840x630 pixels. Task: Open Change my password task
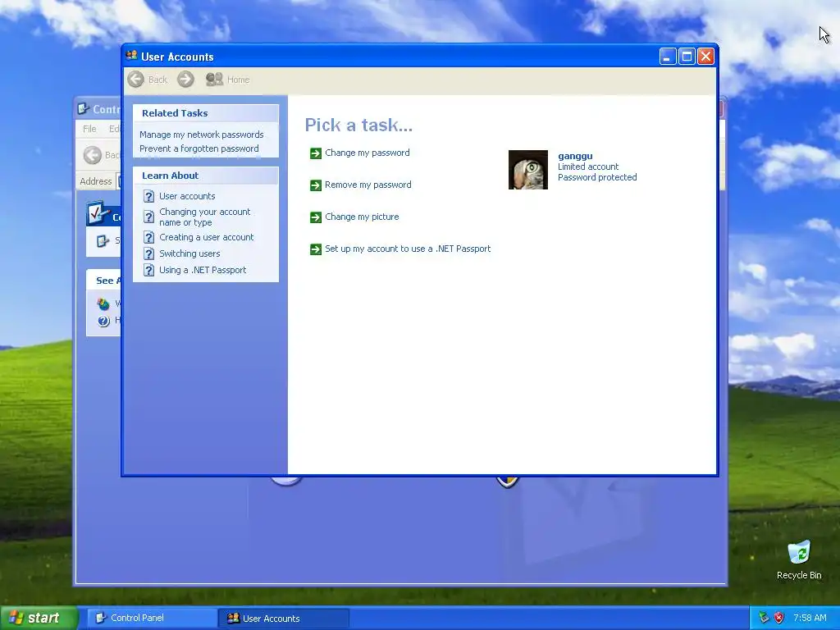(x=367, y=153)
